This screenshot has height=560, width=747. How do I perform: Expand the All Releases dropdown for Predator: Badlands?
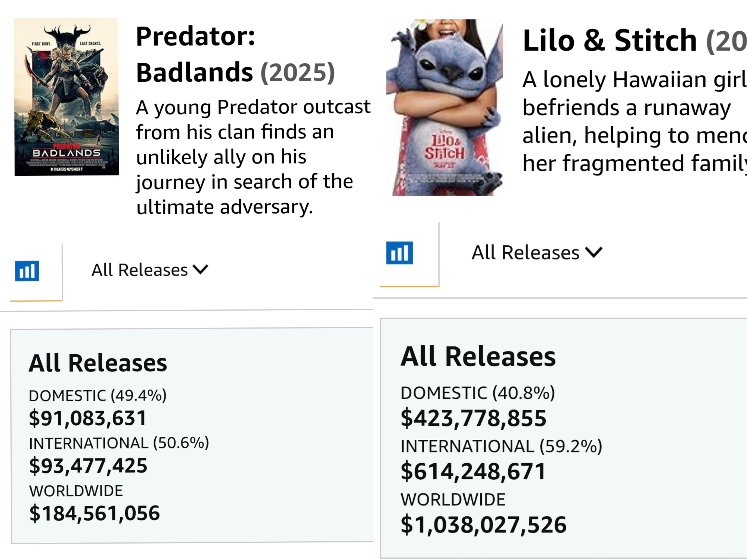pos(149,270)
